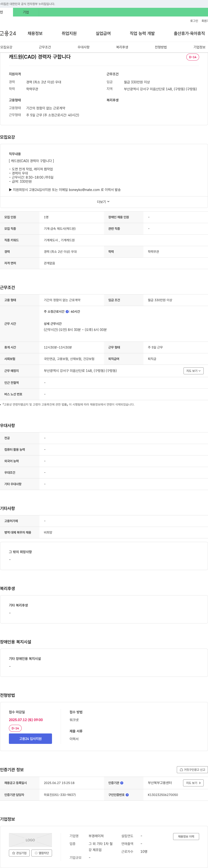Jump to the 복리후생 section tab
Image resolution: width=208 pixels, height=868 pixels.
tap(122, 47)
